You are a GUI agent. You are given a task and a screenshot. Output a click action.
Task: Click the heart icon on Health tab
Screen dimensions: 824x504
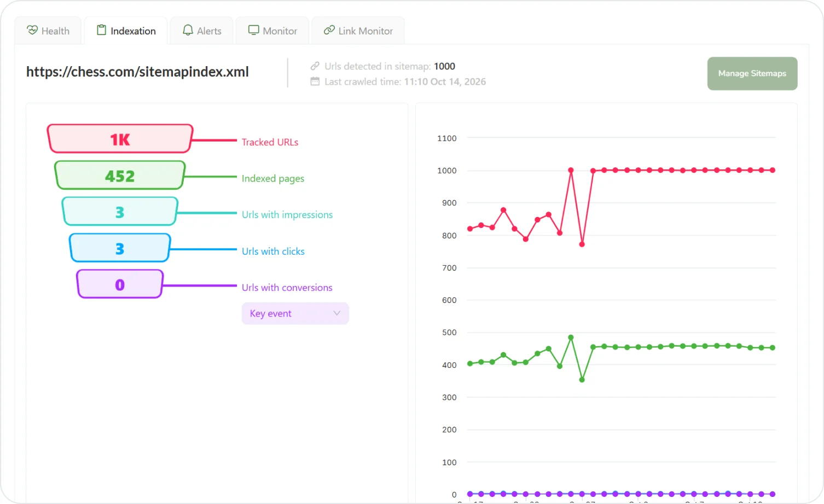32,30
